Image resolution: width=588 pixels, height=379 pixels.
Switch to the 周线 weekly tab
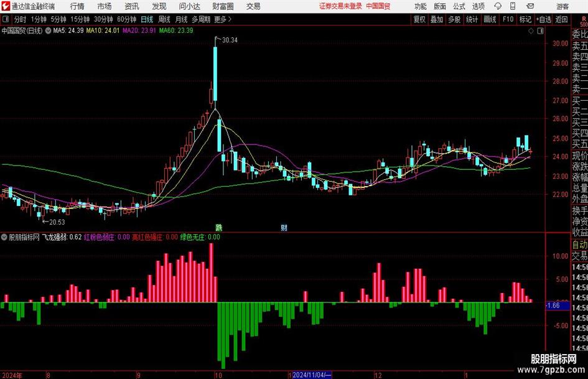point(164,19)
